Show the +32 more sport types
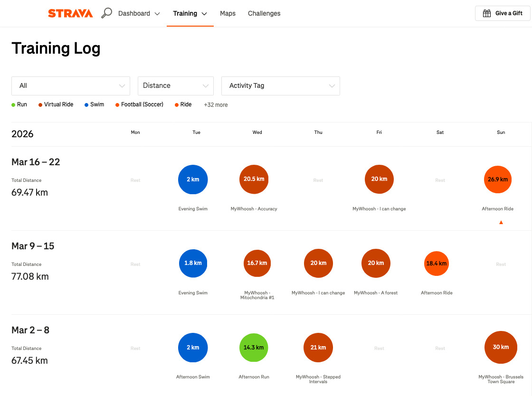The width and height of the screenshot is (532, 396). pyautogui.click(x=216, y=105)
